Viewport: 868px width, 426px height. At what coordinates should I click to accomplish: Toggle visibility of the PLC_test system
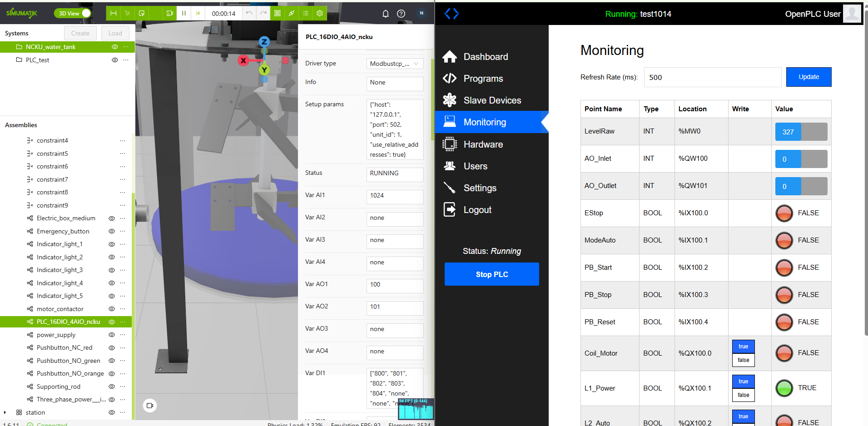point(115,60)
